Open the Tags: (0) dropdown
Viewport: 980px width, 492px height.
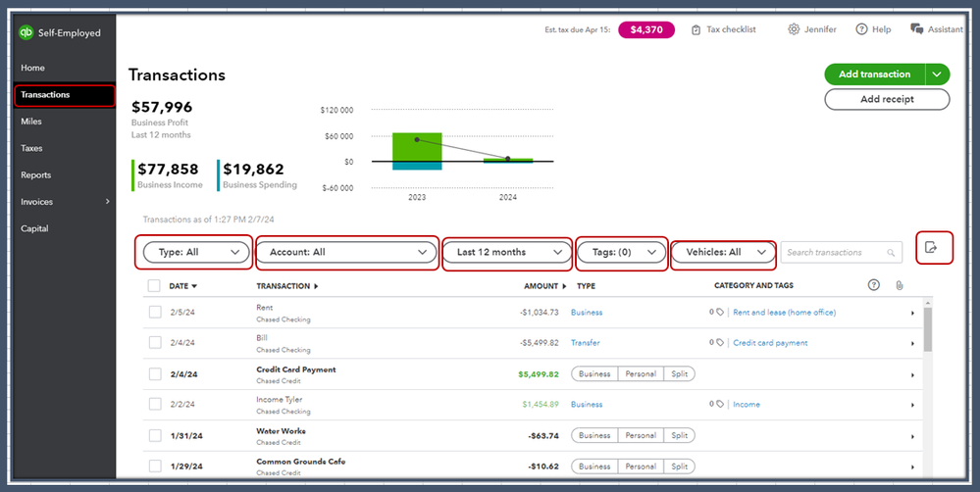[x=621, y=252]
